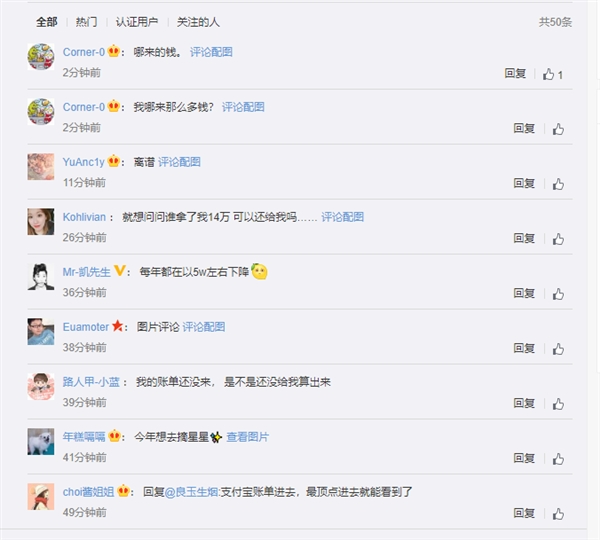Open 评论配图 link in Kohlivian's comment

click(342, 217)
